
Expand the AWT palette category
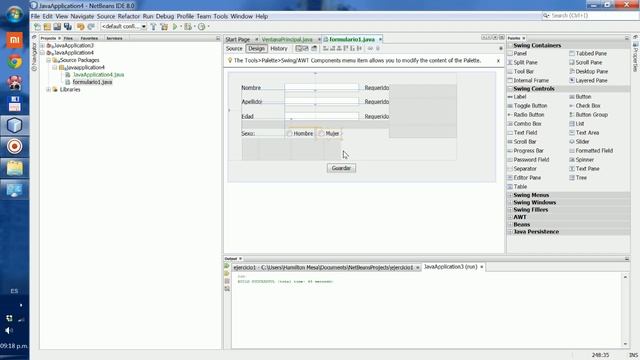click(510, 217)
